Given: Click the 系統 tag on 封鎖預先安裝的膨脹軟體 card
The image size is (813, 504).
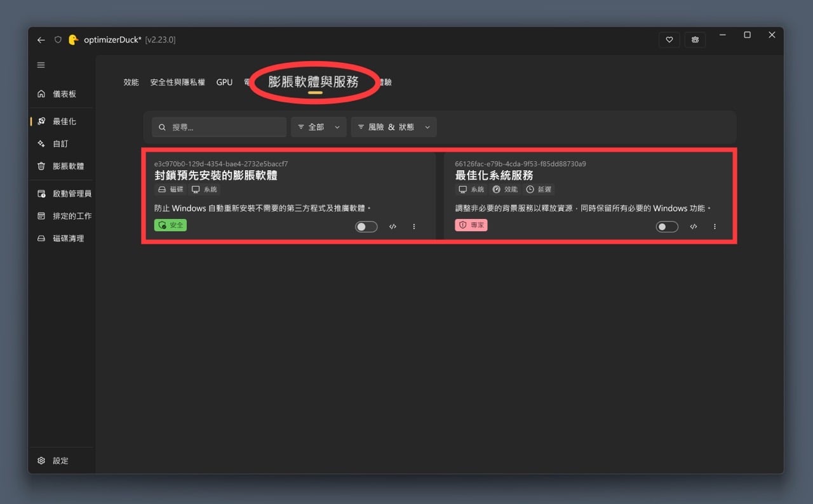Looking at the screenshot, I should (205, 189).
